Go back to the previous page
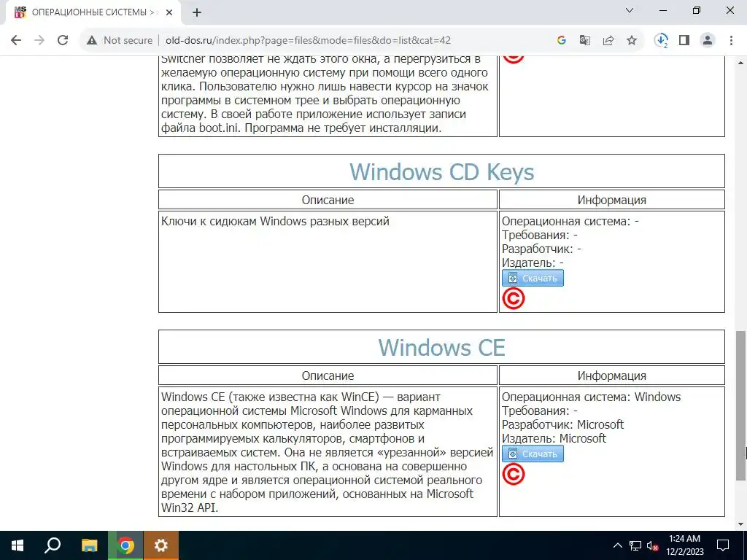This screenshot has height=560, width=747. coord(16,41)
